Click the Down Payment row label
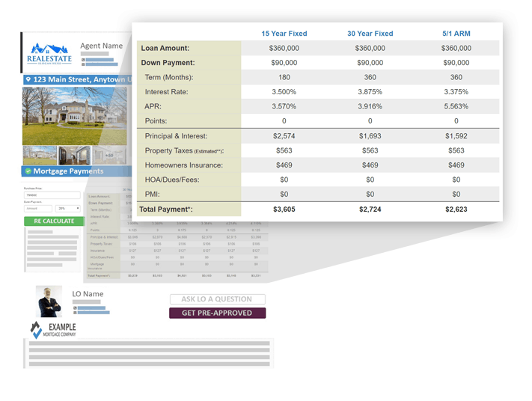The width and height of the screenshot is (532, 401). (168, 63)
